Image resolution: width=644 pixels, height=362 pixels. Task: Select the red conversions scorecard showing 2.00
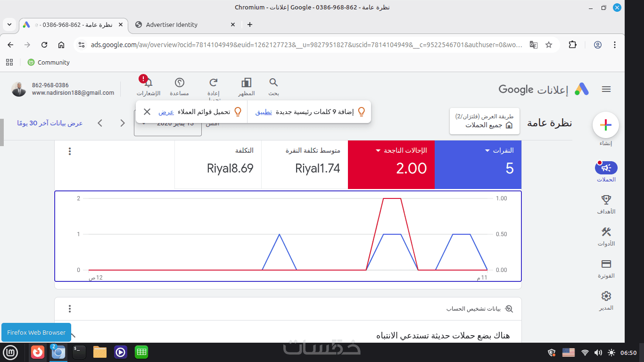coord(391,165)
